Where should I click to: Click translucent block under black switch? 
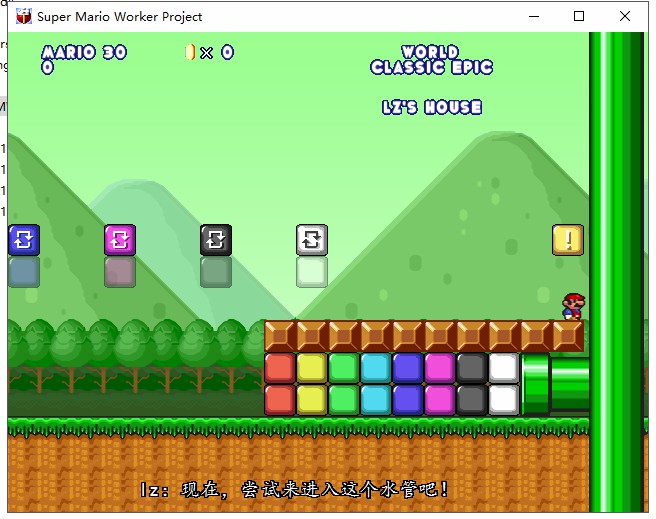[216, 272]
